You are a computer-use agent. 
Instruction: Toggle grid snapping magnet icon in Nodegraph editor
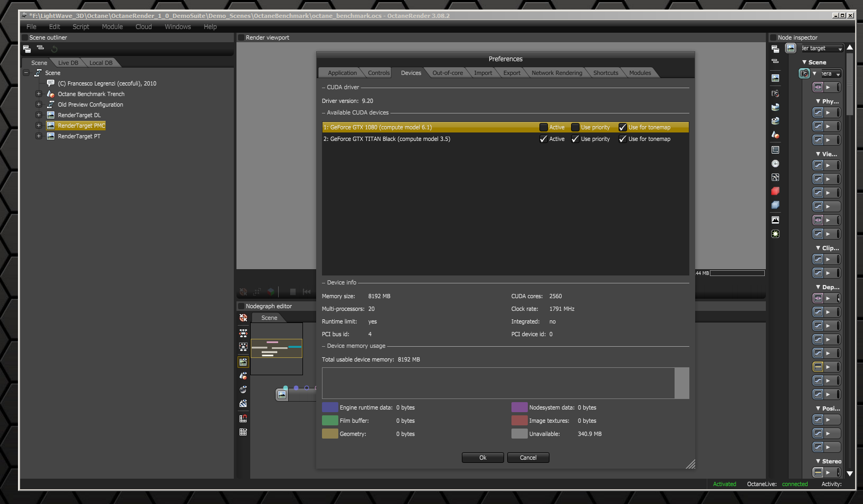click(243, 419)
